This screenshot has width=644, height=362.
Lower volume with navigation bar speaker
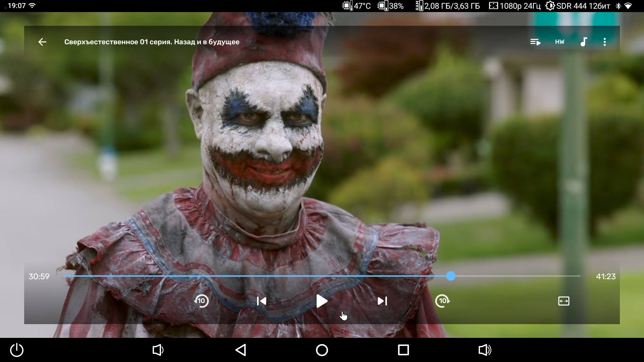(x=158, y=350)
